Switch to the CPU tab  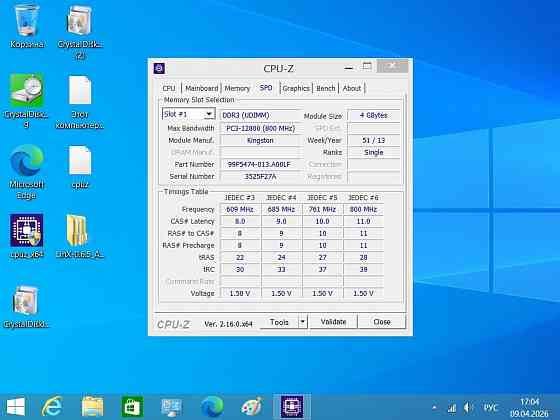pos(169,88)
